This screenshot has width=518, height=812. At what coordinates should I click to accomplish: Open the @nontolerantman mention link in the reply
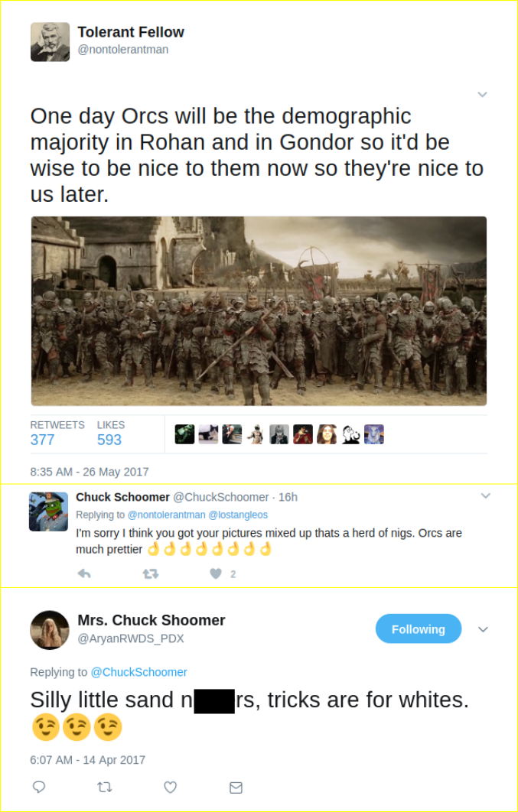pyautogui.click(x=166, y=515)
